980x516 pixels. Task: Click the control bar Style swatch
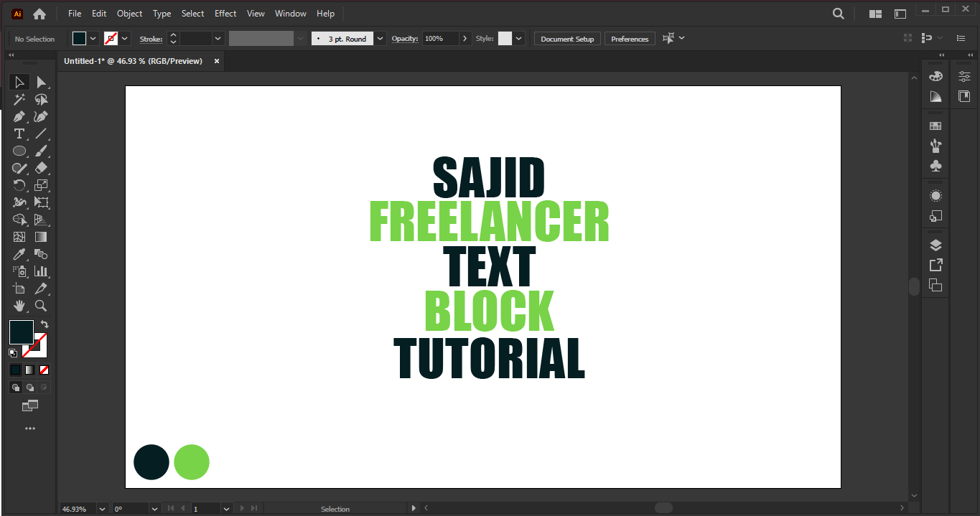[505, 39]
